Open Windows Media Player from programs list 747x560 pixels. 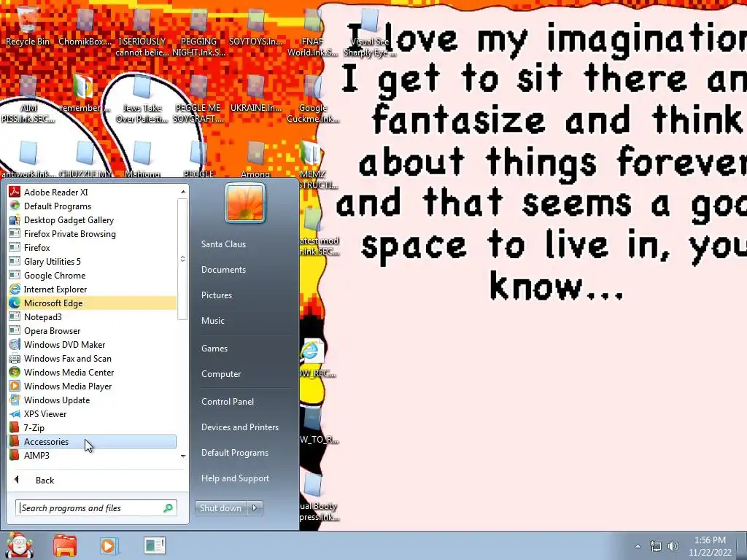pyautogui.click(x=92, y=386)
